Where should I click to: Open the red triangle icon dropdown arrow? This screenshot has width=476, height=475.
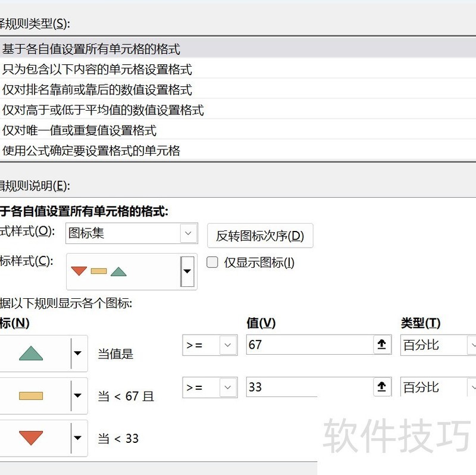coord(78,438)
